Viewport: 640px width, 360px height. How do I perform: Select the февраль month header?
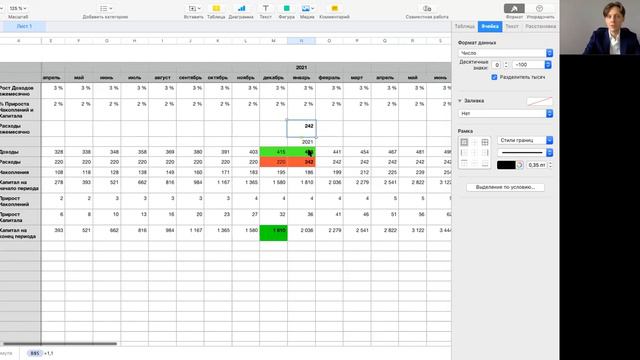[329, 78]
